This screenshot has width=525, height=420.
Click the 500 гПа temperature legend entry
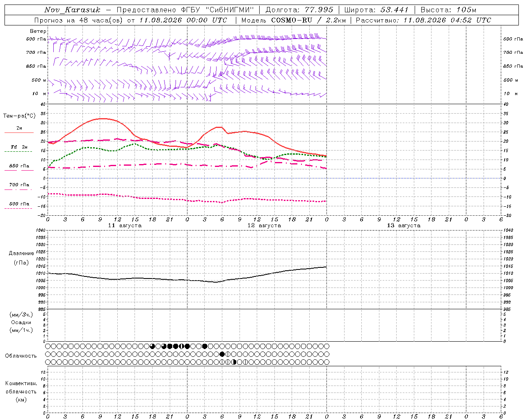[x=19, y=203]
